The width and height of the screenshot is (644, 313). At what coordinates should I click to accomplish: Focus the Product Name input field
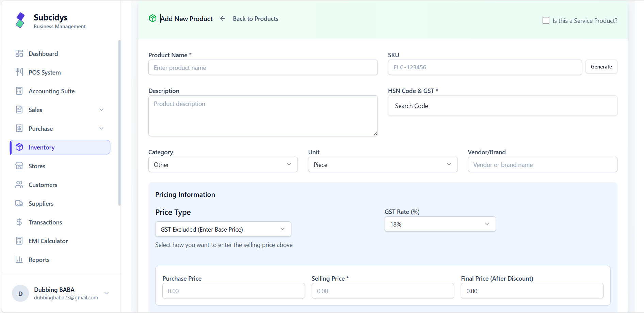pos(263,67)
